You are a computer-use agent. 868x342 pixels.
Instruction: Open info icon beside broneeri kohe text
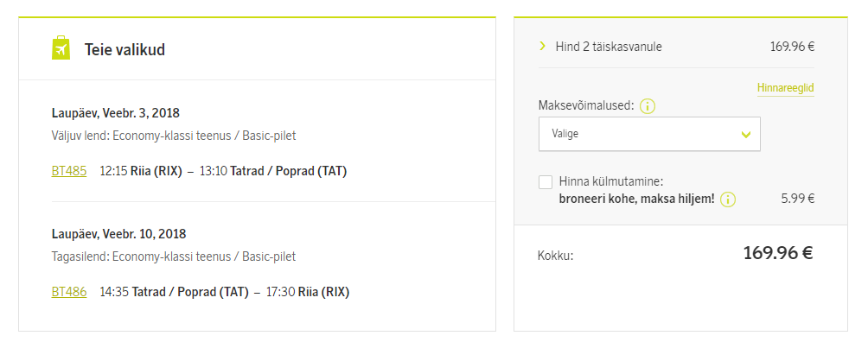[x=728, y=199]
